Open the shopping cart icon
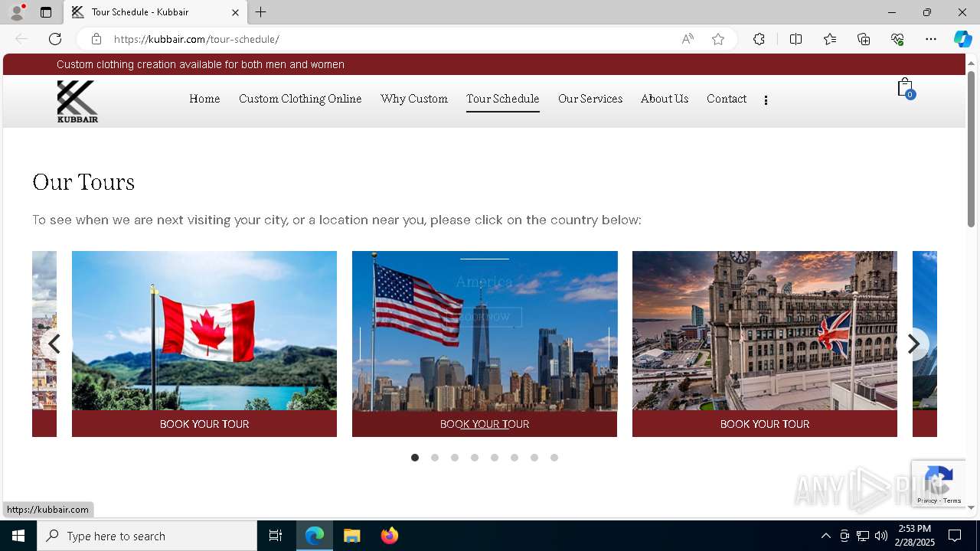The height and width of the screenshot is (551, 980). [x=905, y=87]
